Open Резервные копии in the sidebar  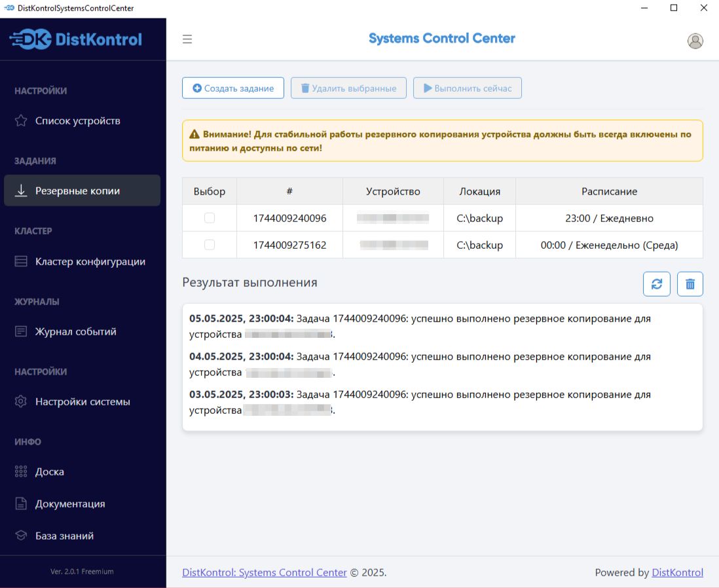77,191
